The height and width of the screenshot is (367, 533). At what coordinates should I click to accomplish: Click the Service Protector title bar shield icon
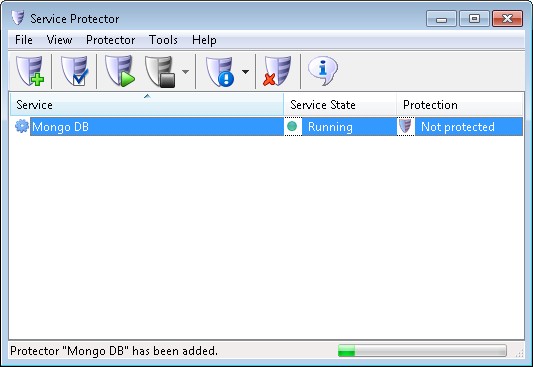point(18,18)
